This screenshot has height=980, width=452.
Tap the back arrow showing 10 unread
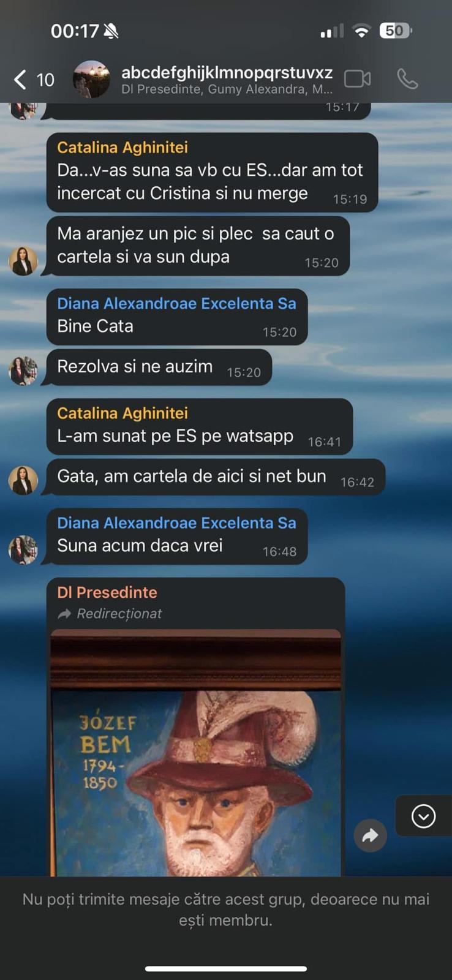[34, 80]
